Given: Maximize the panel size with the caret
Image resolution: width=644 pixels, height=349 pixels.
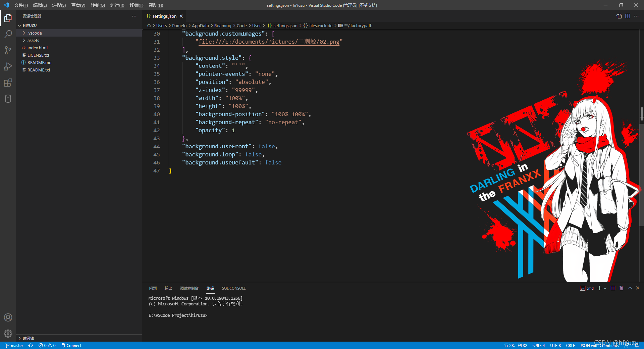Looking at the screenshot, I should pyautogui.click(x=630, y=288).
